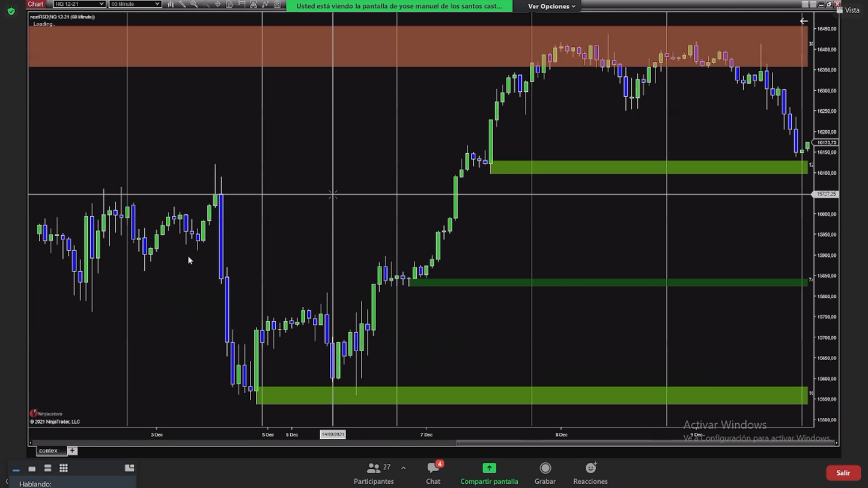Expand the 60 Minute interval dropdown
This screenshot has height=488, width=868.
(135, 4)
